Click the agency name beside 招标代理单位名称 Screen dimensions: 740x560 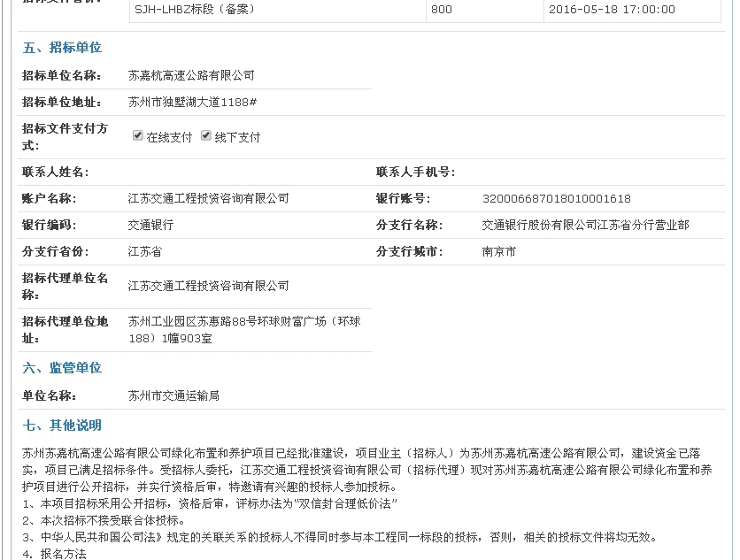[x=208, y=286]
